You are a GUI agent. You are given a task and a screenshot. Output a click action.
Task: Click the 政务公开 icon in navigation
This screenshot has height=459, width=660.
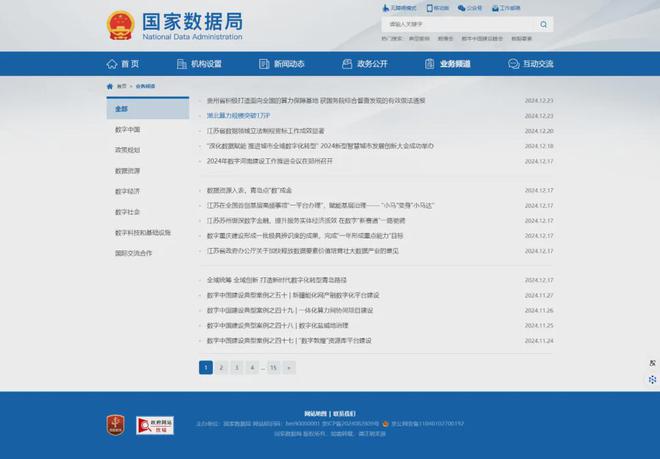347,64
